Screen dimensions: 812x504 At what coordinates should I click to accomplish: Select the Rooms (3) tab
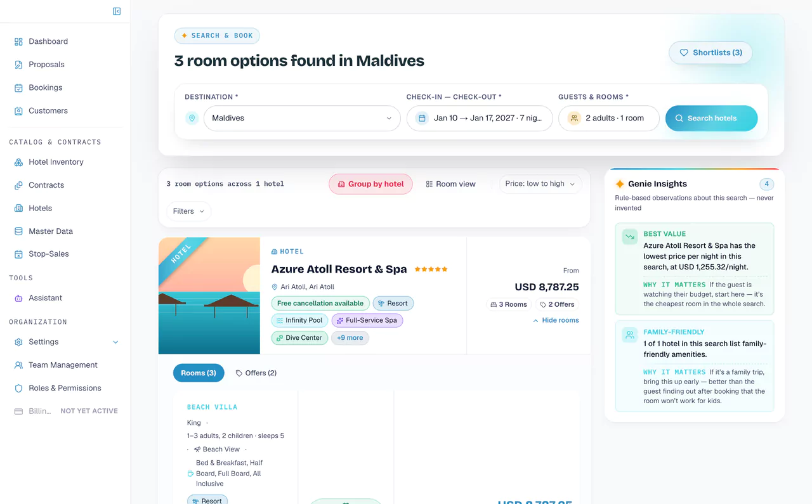[199, 373]
